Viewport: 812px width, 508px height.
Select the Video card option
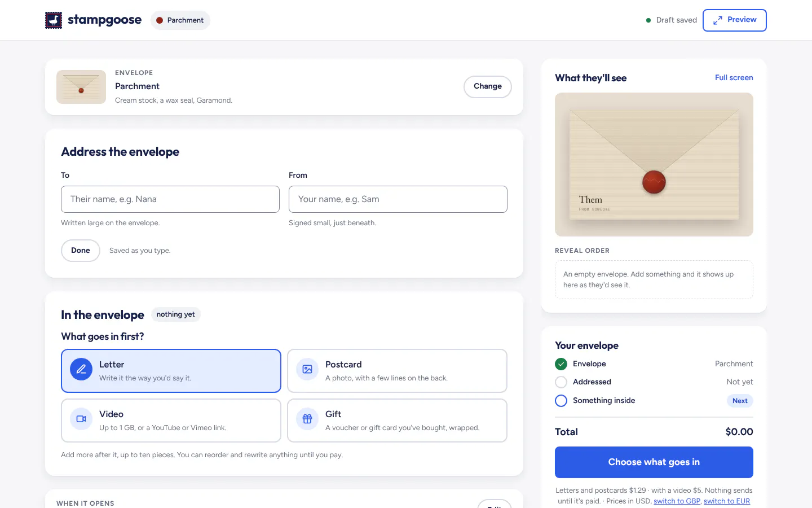tap(171, 421)
